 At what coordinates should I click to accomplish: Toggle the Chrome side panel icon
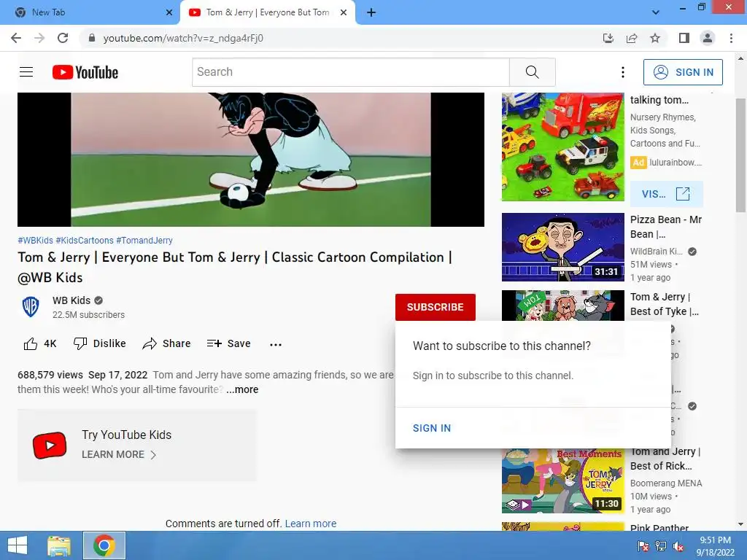tap(684, 38)
